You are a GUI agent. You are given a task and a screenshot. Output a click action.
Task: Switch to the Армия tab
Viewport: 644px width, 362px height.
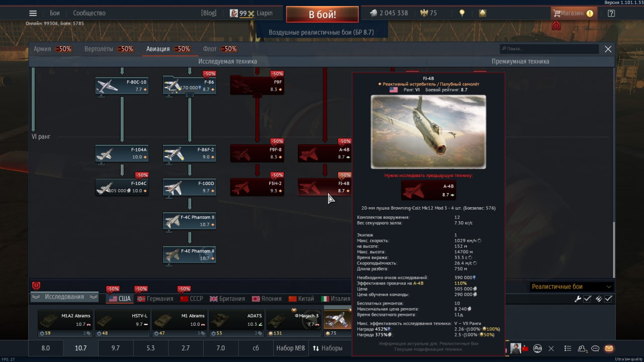pos(52,49)
